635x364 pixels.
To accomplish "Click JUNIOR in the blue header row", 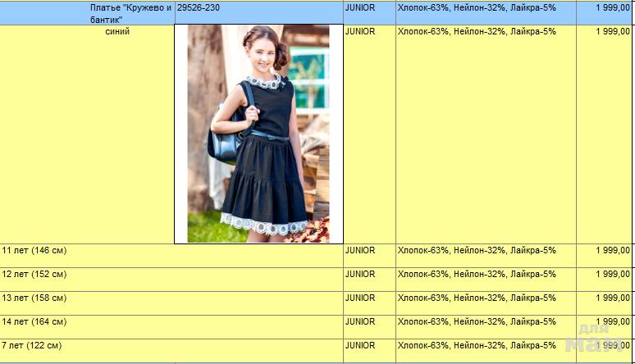I will click(x=360, y=8).
